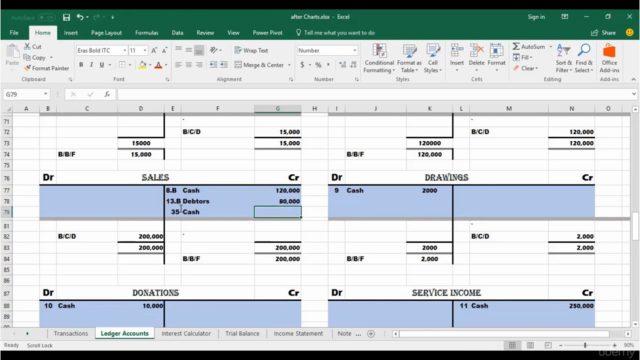
Task: Apply the red Font Color swatch
Action: (158, 65)
